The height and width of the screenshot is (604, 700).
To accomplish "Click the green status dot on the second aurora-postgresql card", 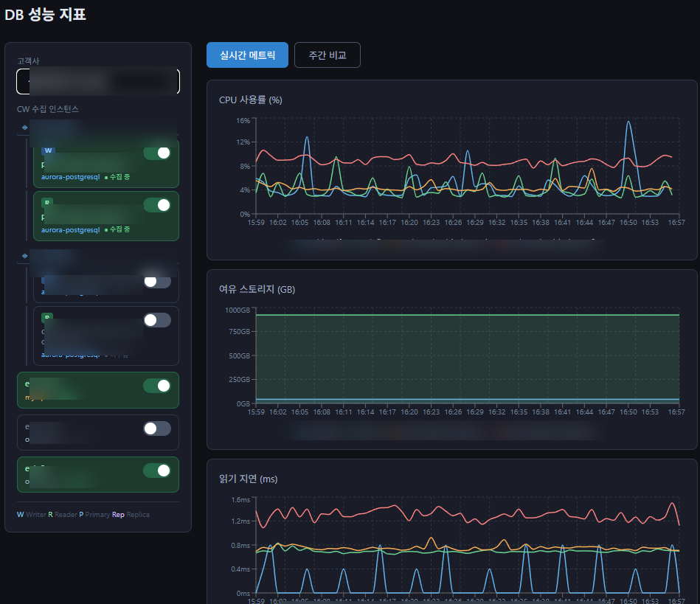I will pyautogui.click(x=106, y=229).
